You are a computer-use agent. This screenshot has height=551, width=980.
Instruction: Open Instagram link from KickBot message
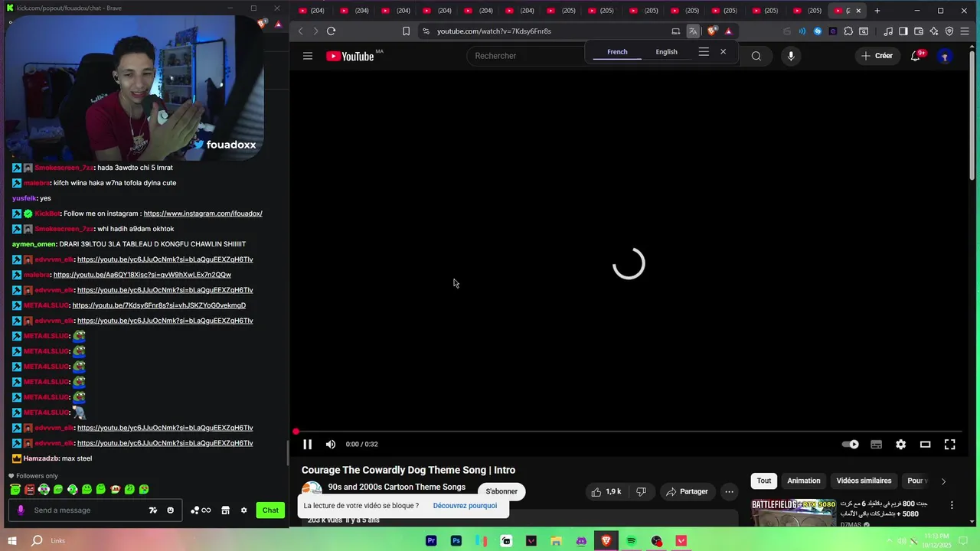203,214
